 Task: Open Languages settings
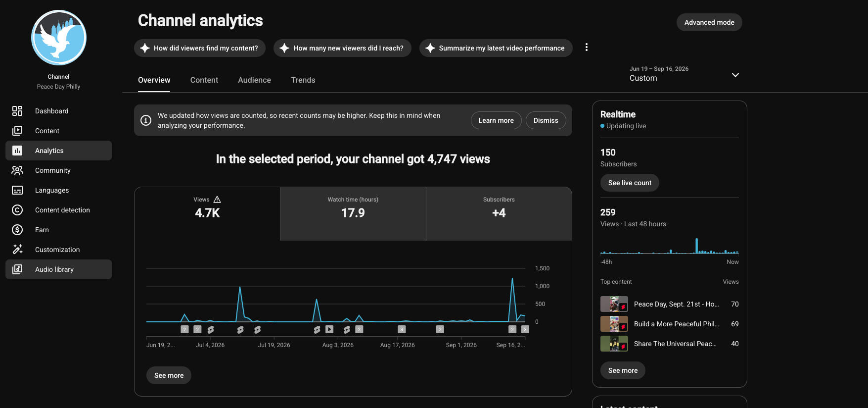click(x=58, y=190)
